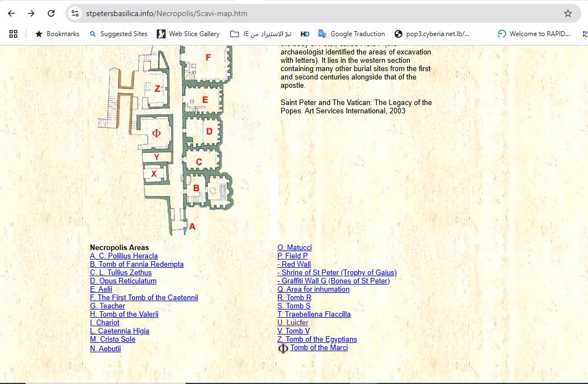This screenshot has height=384, width=588.
Task: Open the apps grid in bookmarks bar
Action: (x=13, y=34)
